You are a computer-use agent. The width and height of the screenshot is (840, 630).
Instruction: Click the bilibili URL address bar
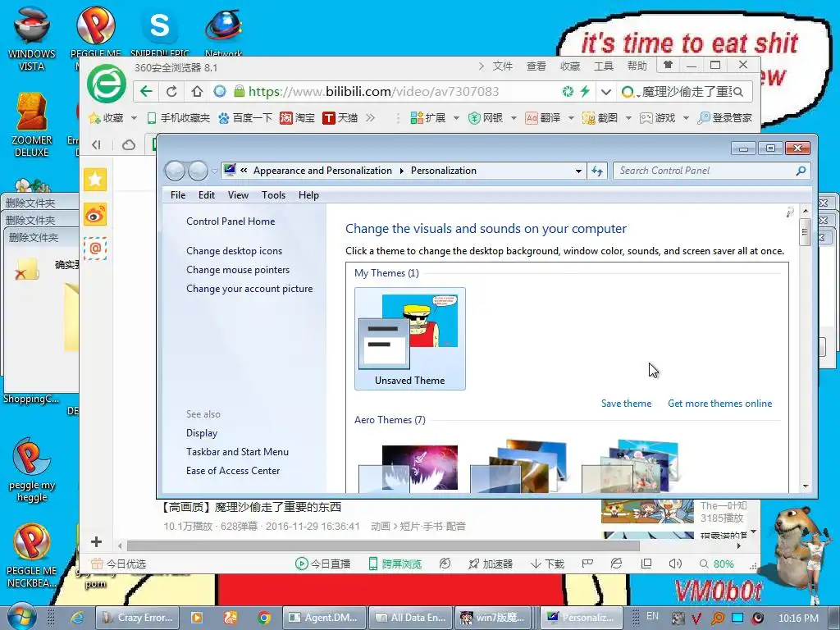coord(373,92)
